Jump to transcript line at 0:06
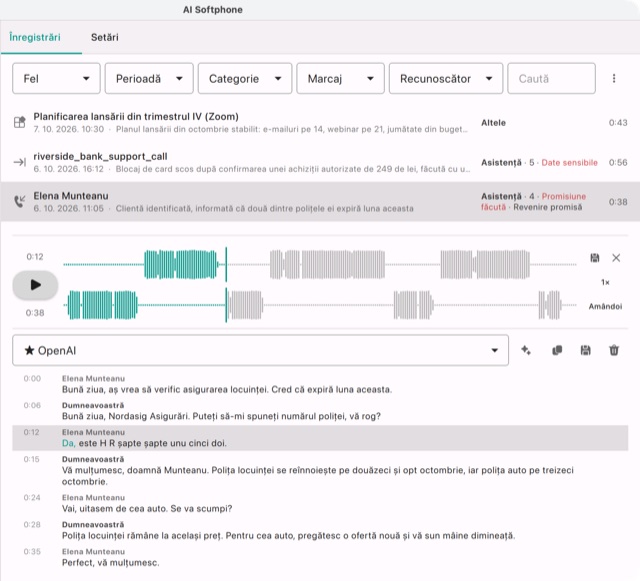Image resolution: width=640 pixels, height=581 pixels. pyautogui.click(x=320, y=411)
